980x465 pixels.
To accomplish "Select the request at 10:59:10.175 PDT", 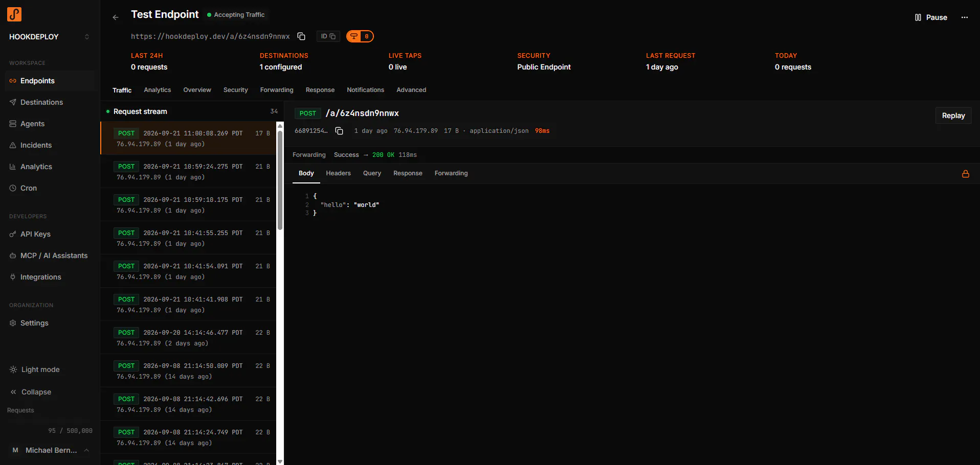I will pyautogui.click(x=189, y=204).
